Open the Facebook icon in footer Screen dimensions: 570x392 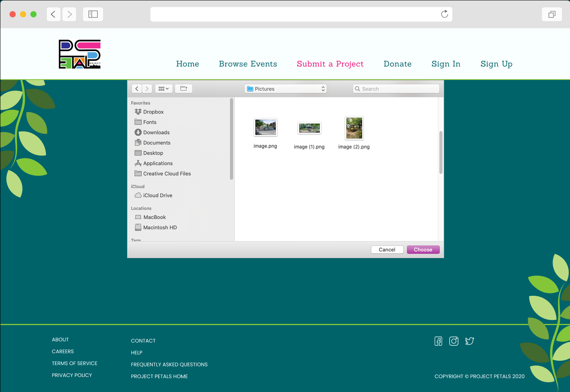point(438,341)
